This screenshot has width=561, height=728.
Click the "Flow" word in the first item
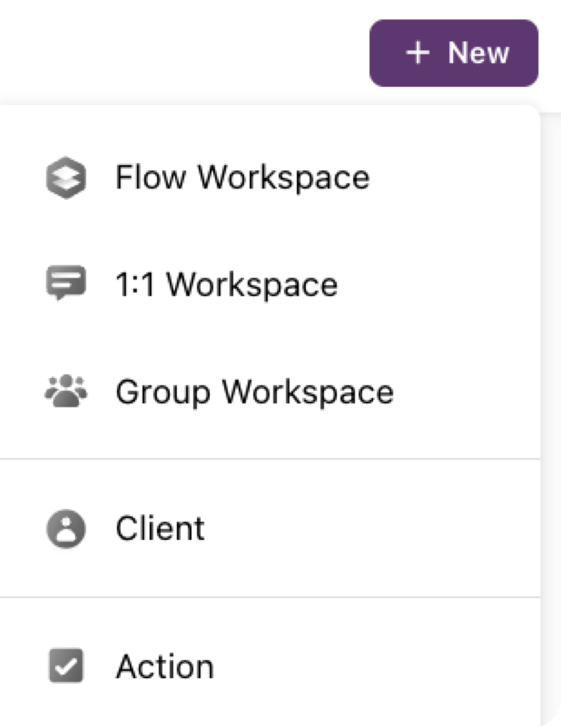(x=151, y=177)
